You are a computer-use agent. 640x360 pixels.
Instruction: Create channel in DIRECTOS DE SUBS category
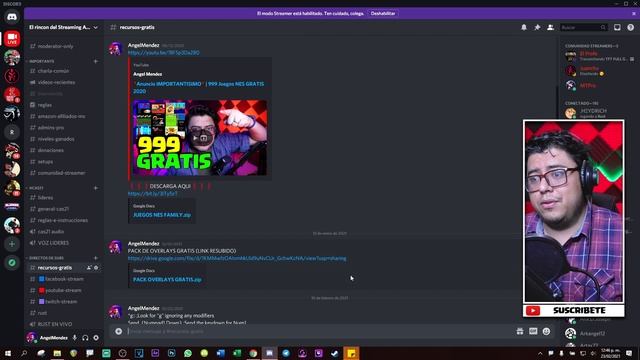96,258
